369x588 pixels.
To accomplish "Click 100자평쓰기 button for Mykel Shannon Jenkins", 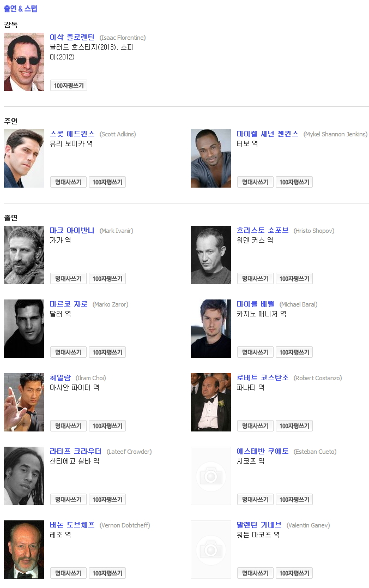I will click(294, 182).
